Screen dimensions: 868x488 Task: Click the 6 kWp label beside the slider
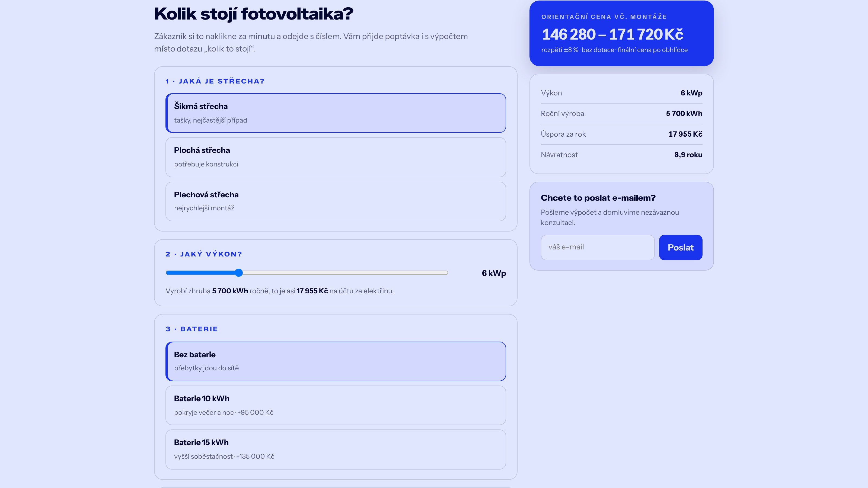494,273
